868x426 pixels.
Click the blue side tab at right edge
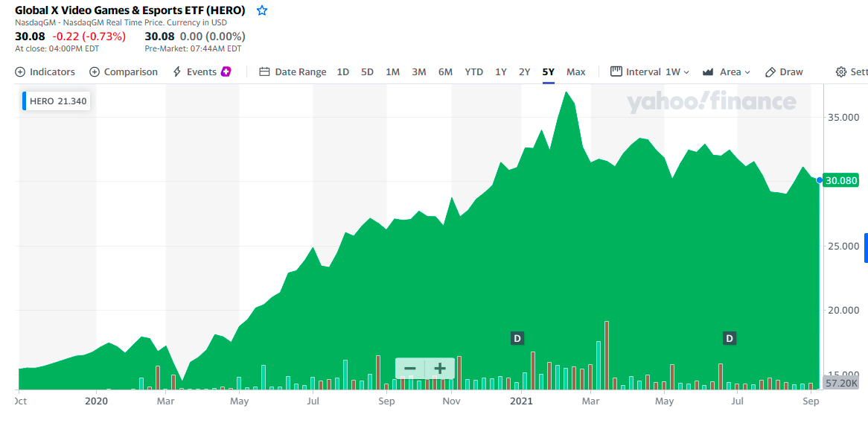click(x=866, y=247)
